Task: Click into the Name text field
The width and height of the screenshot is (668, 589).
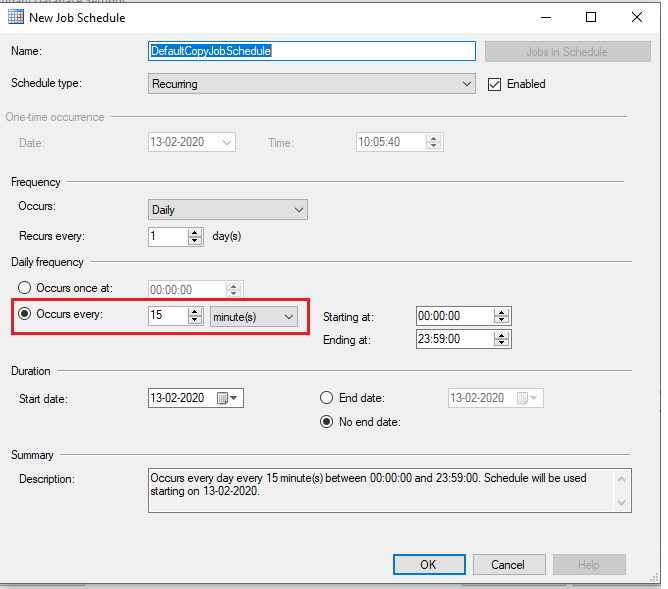Action: (312, 51)
